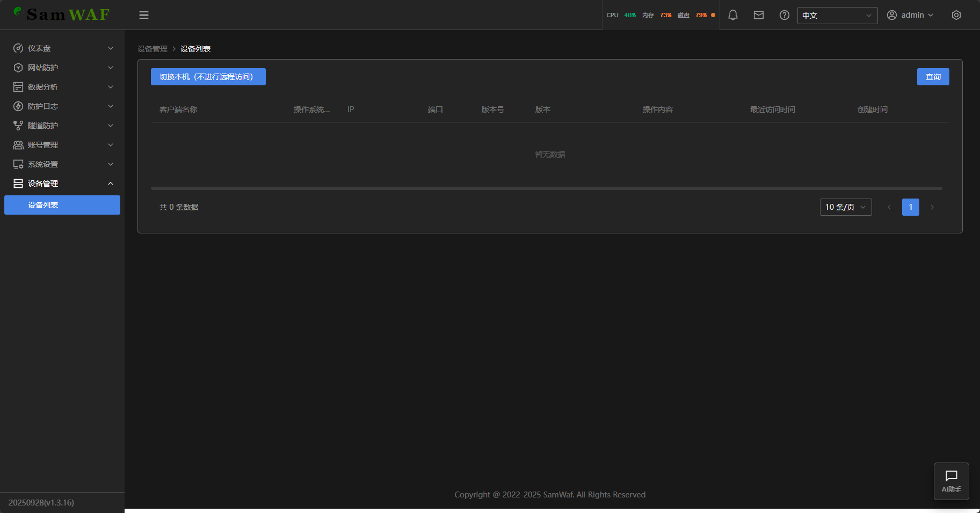Image resolution: width=980 pixels, height=513 pixels.
Task: Toggle the hamburger sidebar collapse icon
Action: tap(144, 15)
